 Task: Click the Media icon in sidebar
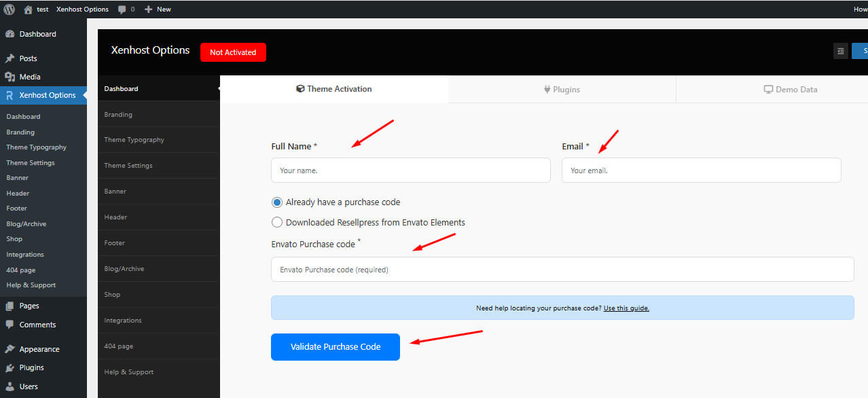[10, 77]
